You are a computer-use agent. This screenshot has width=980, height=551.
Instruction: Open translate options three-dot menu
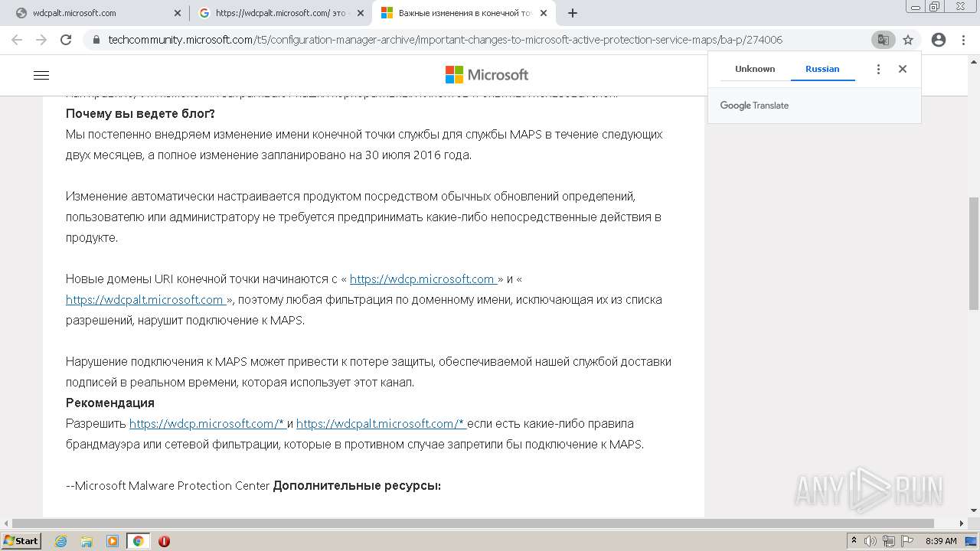coord(878,69)
